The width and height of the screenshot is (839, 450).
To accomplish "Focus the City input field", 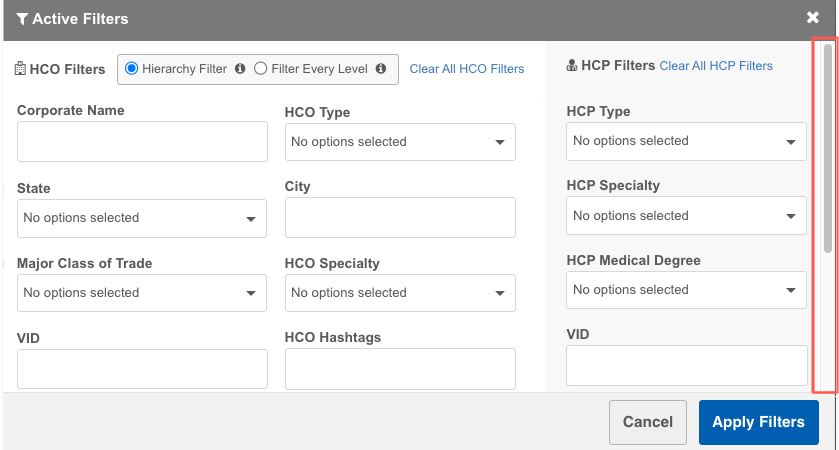I will click(x=400, y=217).
